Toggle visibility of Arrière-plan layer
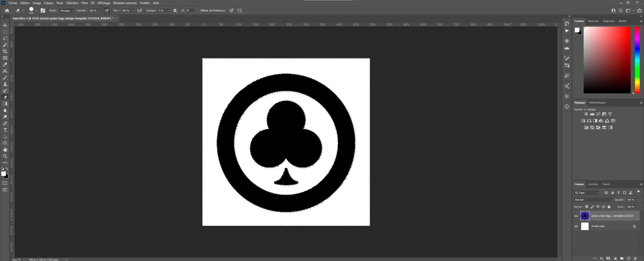Screen dimensions: 644x261 [576, 226]
